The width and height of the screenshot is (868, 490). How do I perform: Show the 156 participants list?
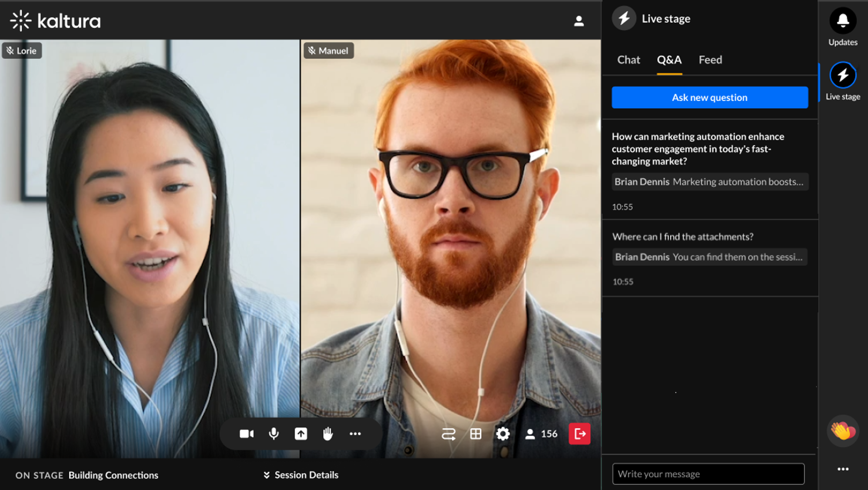click(x=541, y=434)
